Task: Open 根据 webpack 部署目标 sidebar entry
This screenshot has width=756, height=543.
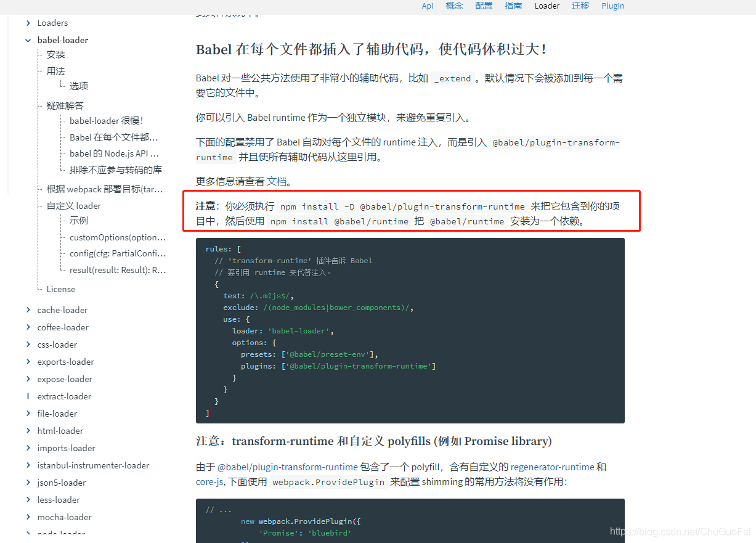Action: (105, 189)
